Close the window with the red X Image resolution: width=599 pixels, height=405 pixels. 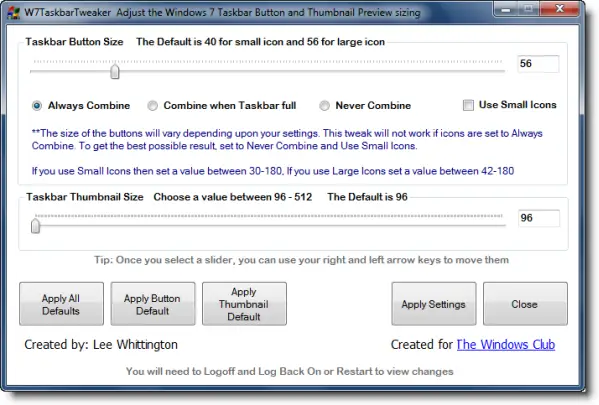(560, 9)
